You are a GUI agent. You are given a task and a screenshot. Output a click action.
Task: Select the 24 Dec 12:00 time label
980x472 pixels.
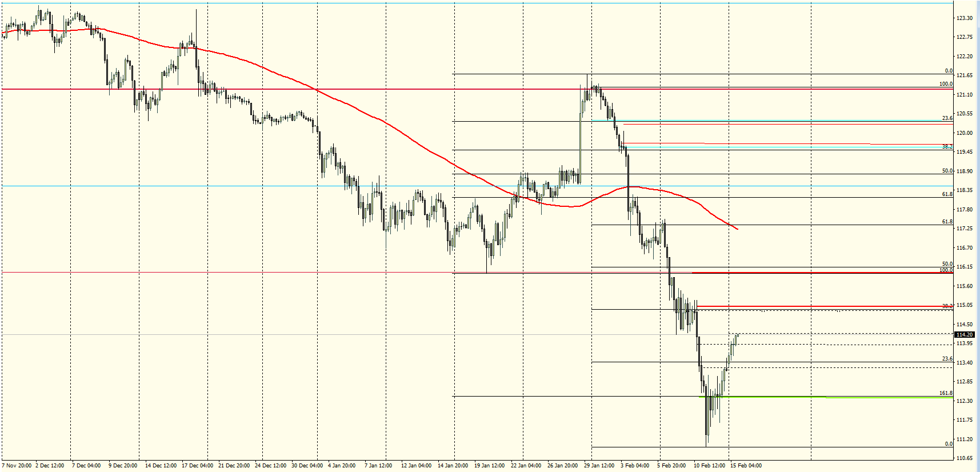(x=270, y=466)
